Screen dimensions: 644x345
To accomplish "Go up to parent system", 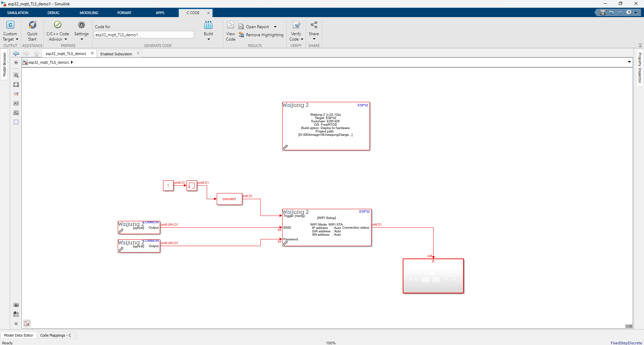I will click(37, 54).
